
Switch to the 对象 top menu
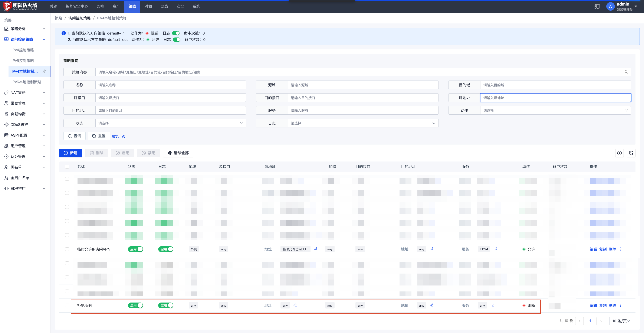tap(148, 7)
